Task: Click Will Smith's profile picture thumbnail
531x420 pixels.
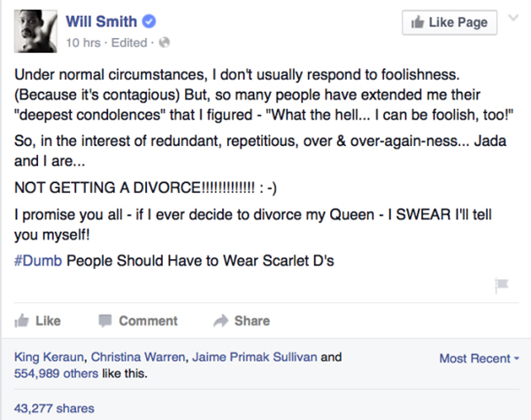Action: (x=35, y=31)
